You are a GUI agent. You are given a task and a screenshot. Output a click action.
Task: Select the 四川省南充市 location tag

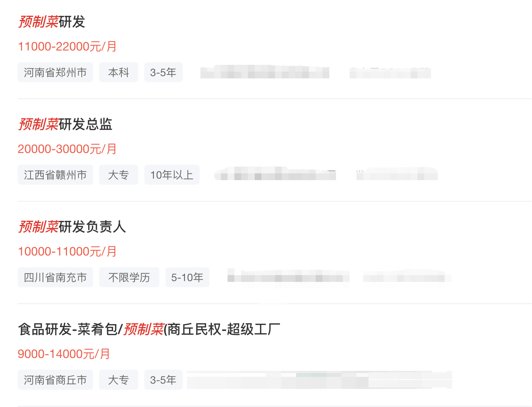[x=55, y=277]
